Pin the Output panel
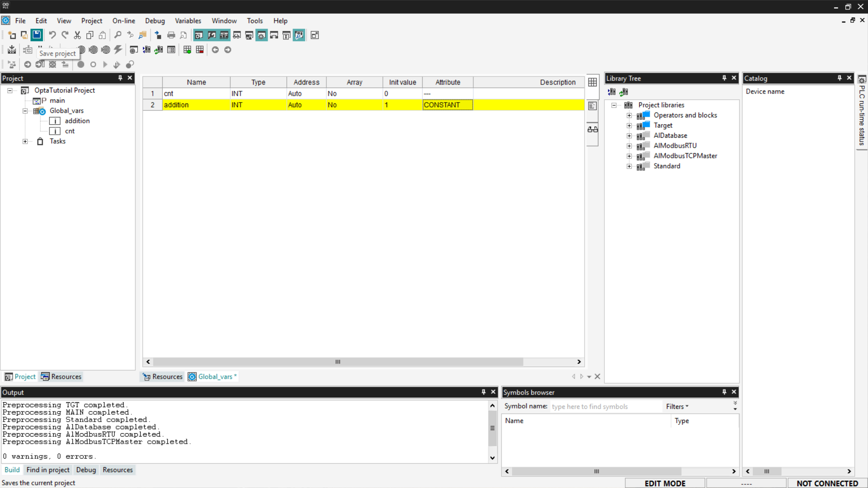This screenshot has width=868, height=488. pos(483,392)
